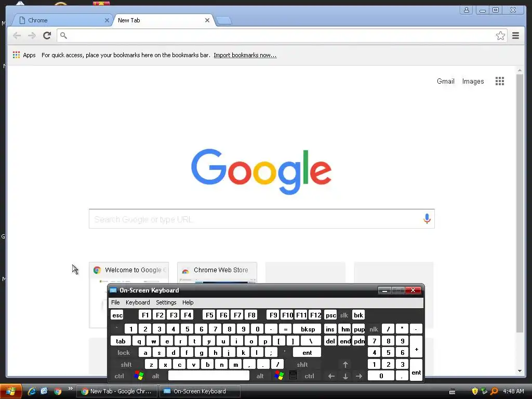Viewport: 532px width, 399px height.
Task: Open the Chrome Web Store thumbnail
Action: 217,272
